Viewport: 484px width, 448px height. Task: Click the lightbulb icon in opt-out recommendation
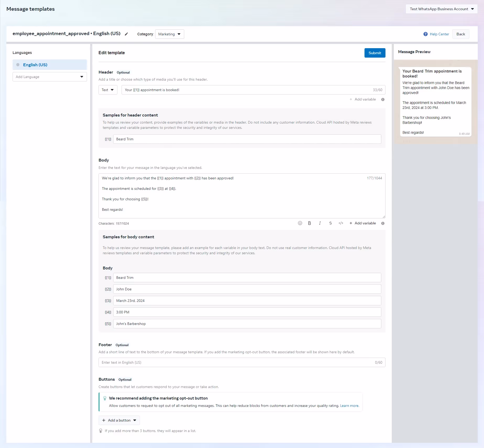(x=105, y=398)
